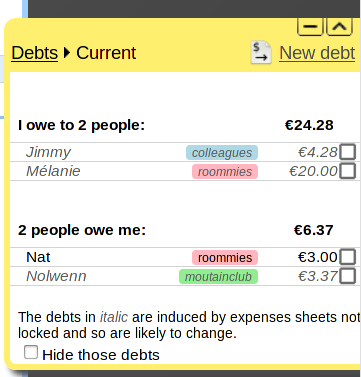Tick the checkbox for Nolwenn's €3.37 debt
The image size is (361, 377).
tap(348, 276)
